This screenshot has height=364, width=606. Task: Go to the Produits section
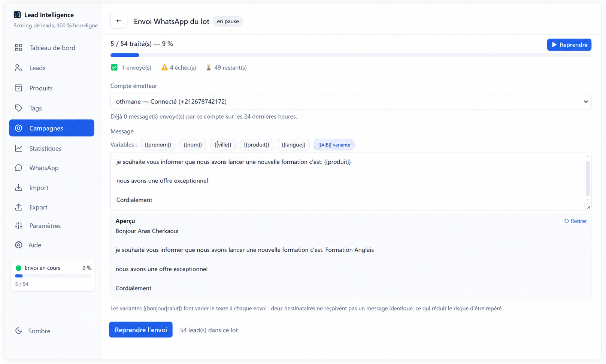[52, 88]
